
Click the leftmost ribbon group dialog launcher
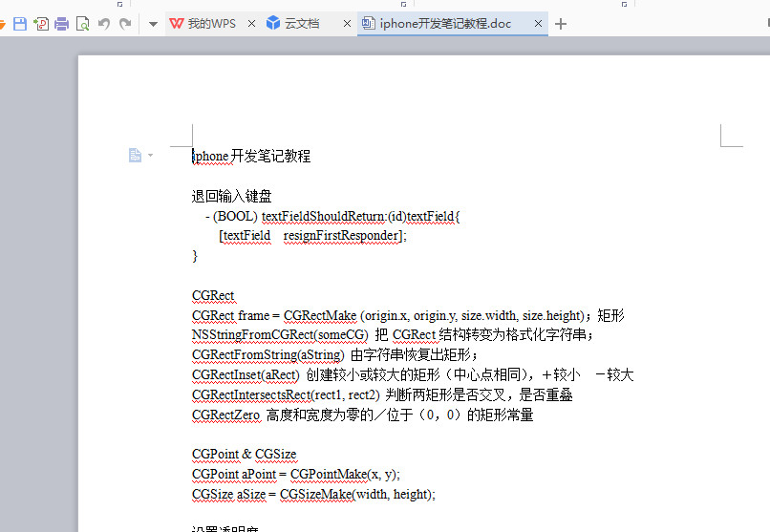[119, 4]
